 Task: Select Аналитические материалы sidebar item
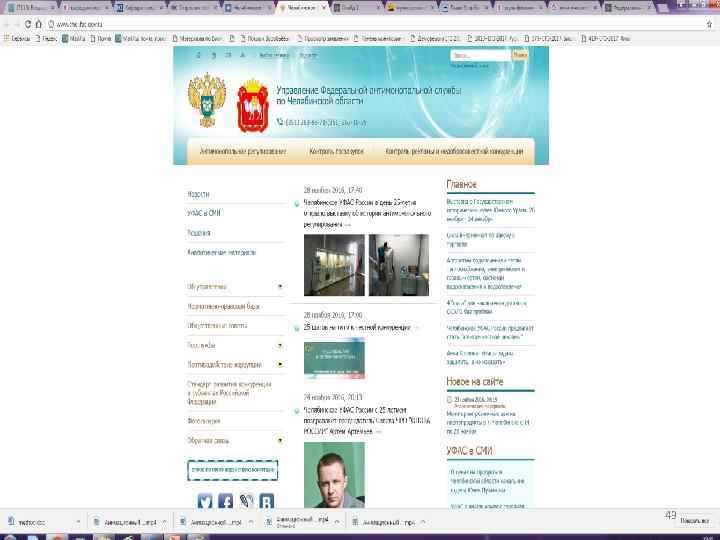(221, 252)
